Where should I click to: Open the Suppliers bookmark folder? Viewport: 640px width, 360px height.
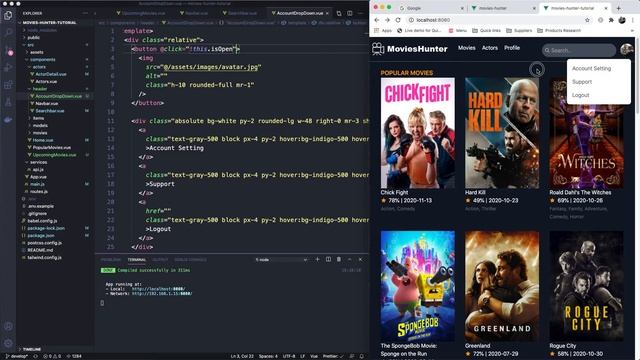519,31
